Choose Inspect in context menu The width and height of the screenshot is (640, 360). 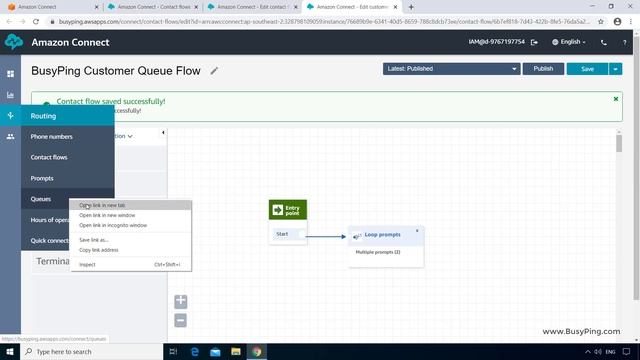(x=131, y=264)
